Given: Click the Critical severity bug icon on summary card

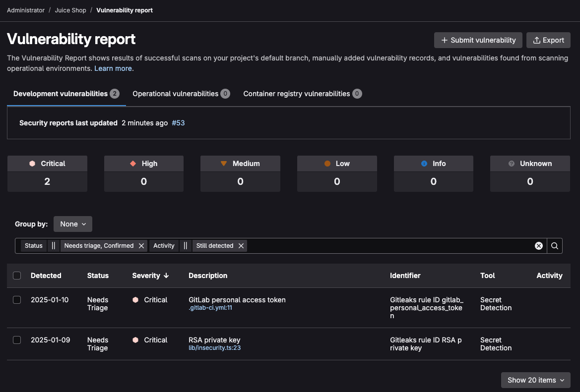Looking at the screenshot, I should pos(32,164).
